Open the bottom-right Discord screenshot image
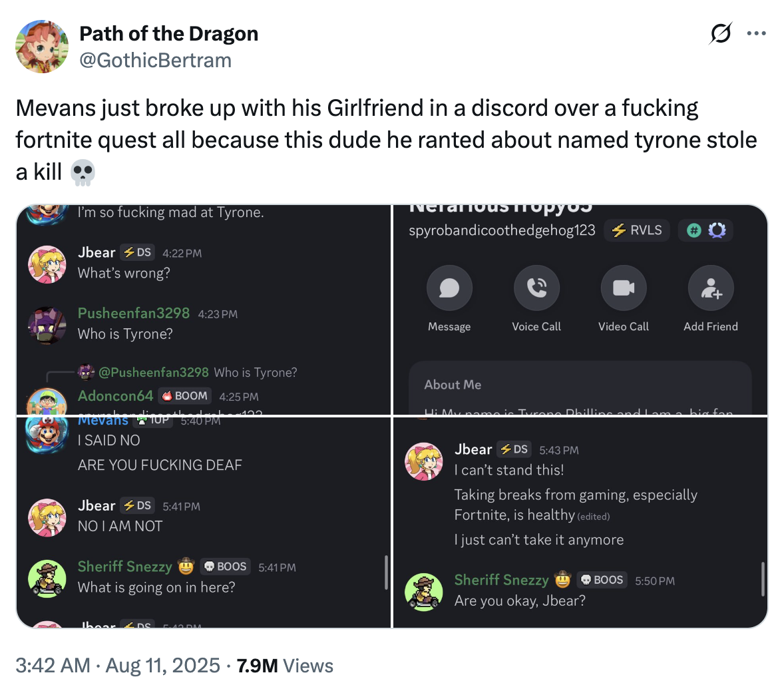Screen dimensions: 784x691 (x=580, y=523)
